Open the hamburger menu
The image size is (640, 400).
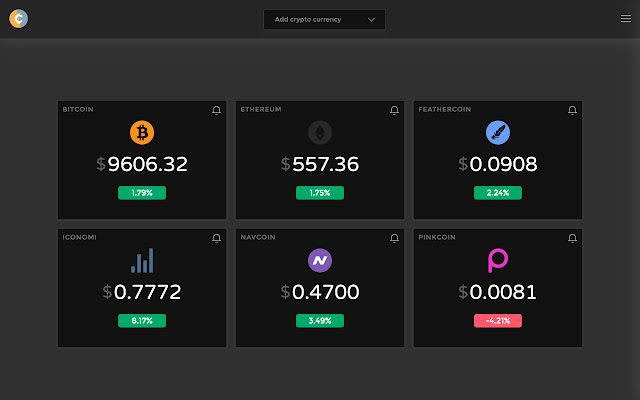click(626, 19)
